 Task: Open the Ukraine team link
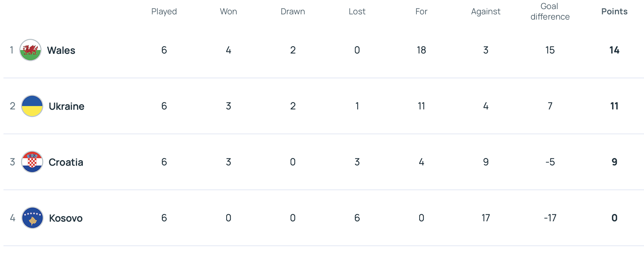tap(66, 106)
